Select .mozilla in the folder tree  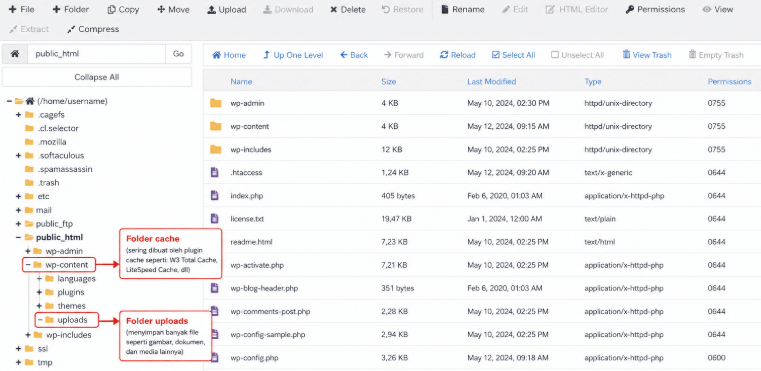click(51, 142)
